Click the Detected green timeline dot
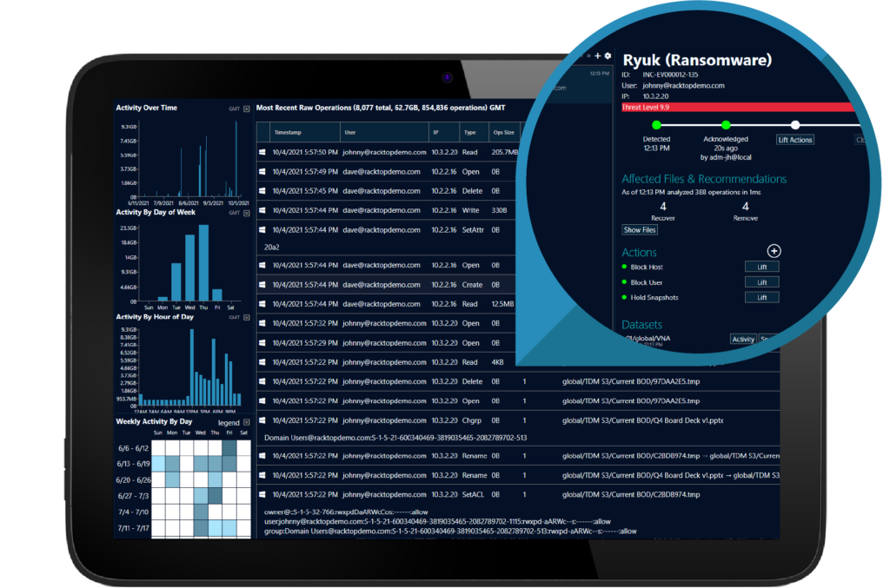 [657, 125]
